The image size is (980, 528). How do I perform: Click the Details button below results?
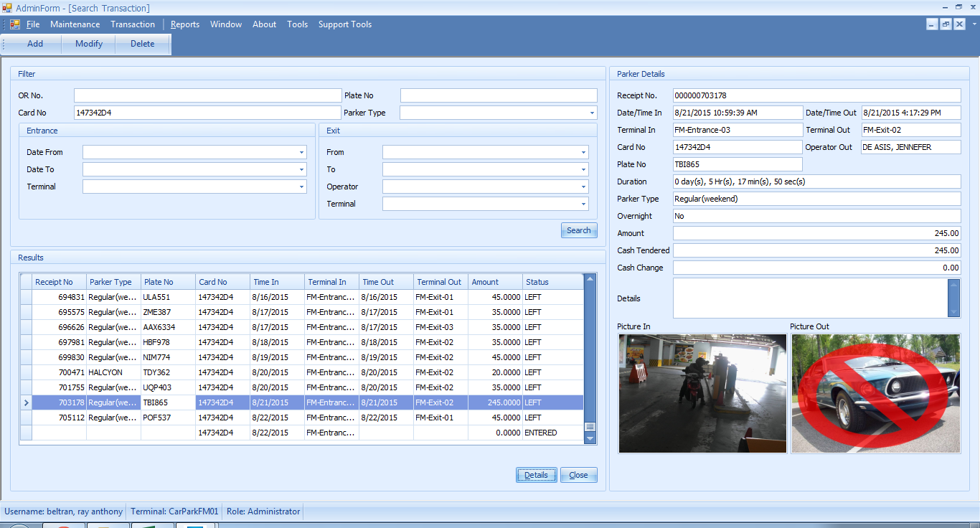(x=536, y=475)
